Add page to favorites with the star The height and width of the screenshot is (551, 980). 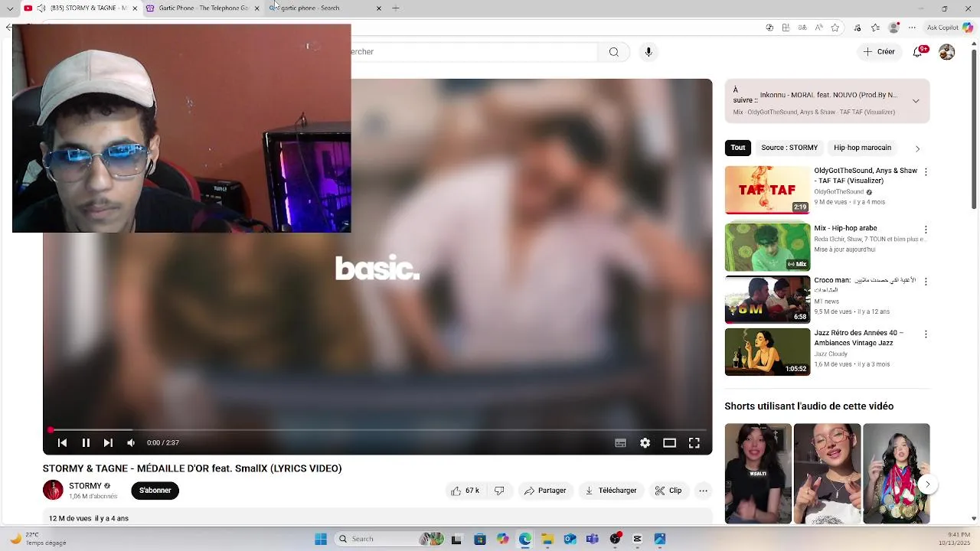(x=835, y=28)
